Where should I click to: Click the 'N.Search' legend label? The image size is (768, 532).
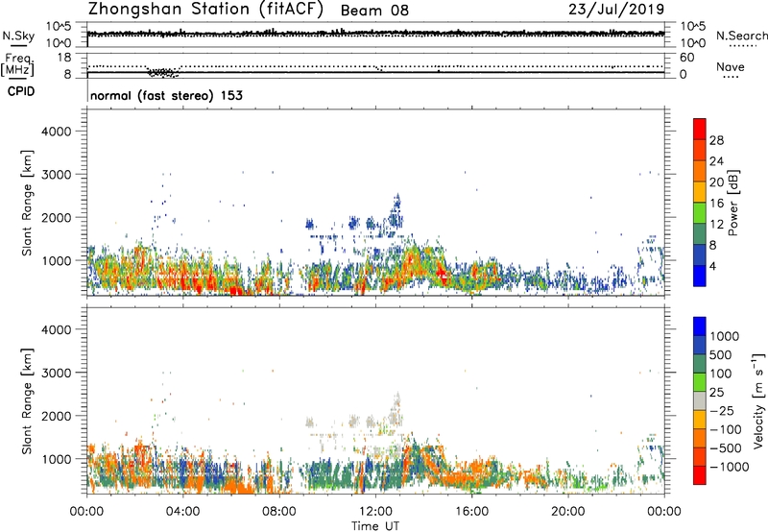point(741,36)
